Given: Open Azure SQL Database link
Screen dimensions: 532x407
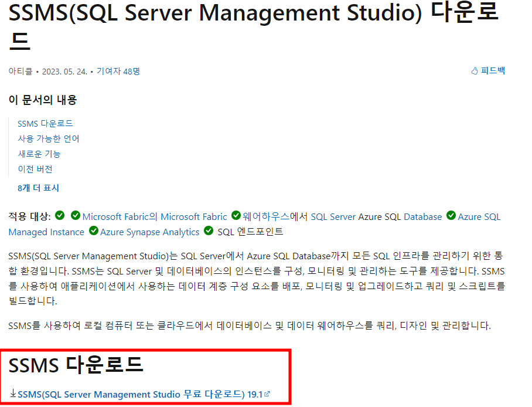Looking at the screenshot, I should tap(423, 217).
